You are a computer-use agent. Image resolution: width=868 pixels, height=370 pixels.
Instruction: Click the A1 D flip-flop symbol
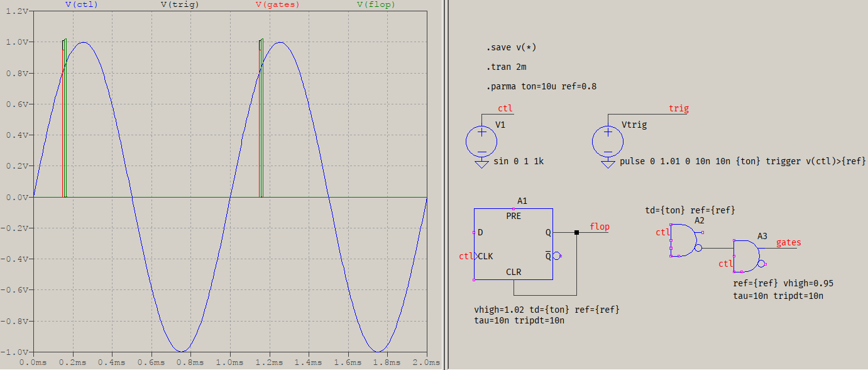[x=512, y=242]
